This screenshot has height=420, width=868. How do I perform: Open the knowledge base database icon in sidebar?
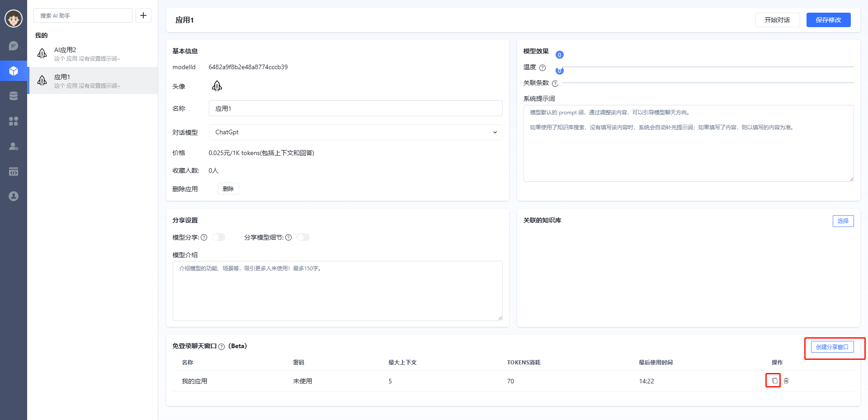click(x=14, y=95)
